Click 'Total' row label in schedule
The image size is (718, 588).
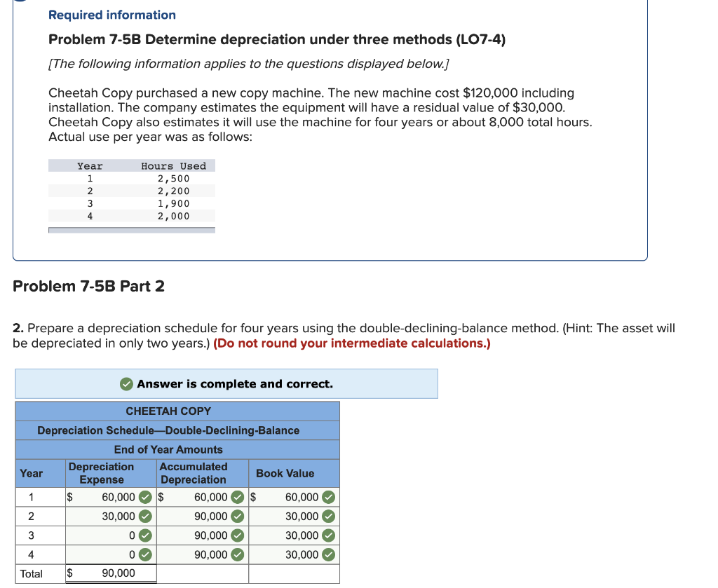pos(31,574)
